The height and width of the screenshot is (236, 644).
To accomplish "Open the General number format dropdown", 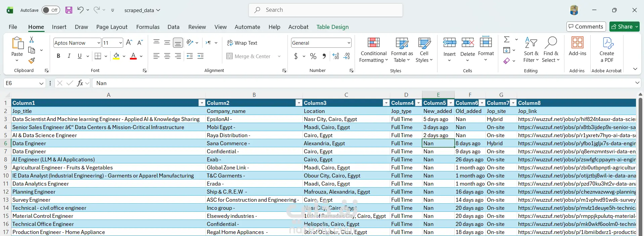I will tap(349, 43).
